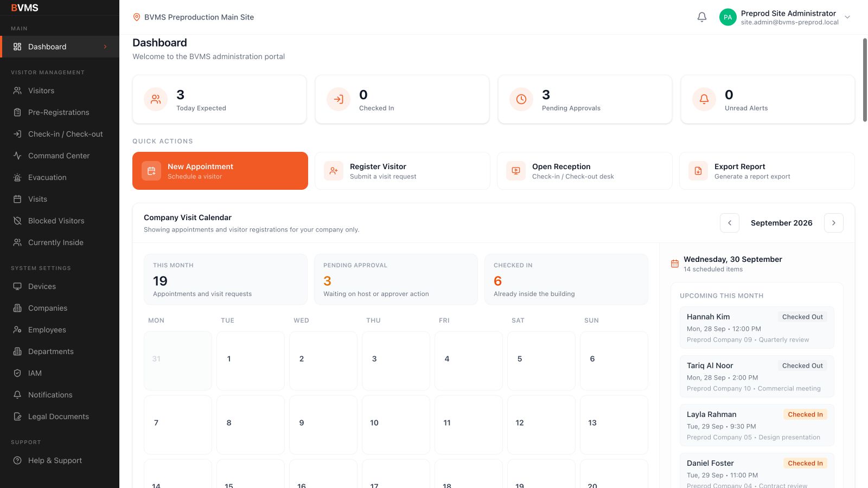
Task: Click the site location pin icon
Action: pos(137,17)
